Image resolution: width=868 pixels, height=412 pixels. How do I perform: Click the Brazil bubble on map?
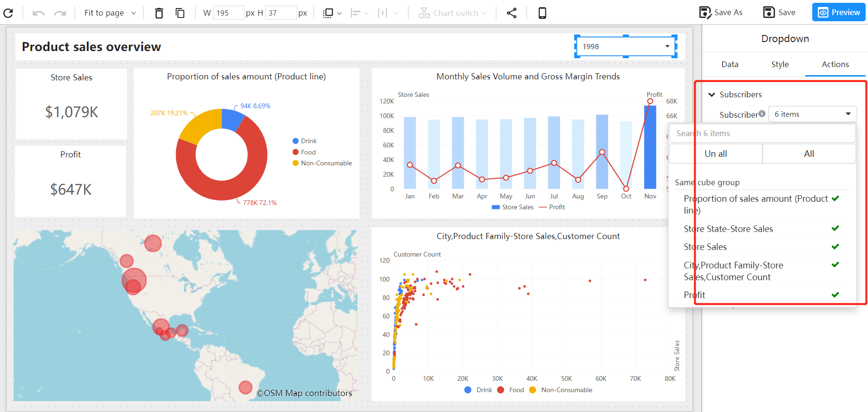(x=246, y=387)
